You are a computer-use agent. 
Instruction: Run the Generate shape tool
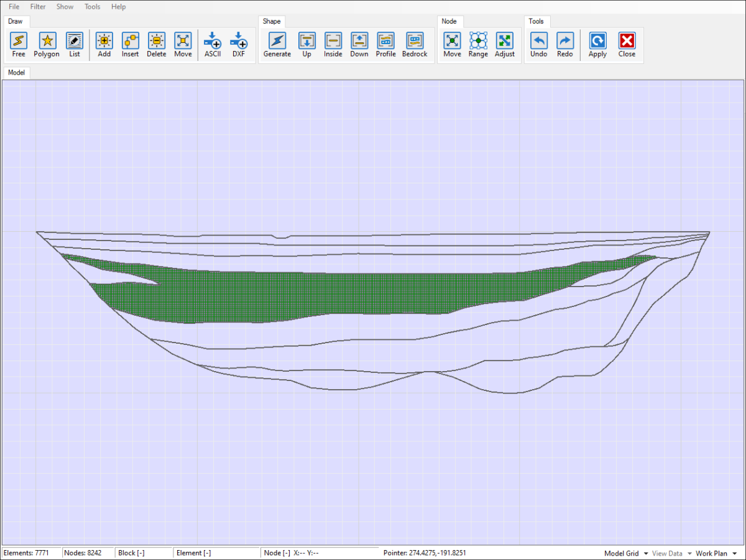(277, 45)
